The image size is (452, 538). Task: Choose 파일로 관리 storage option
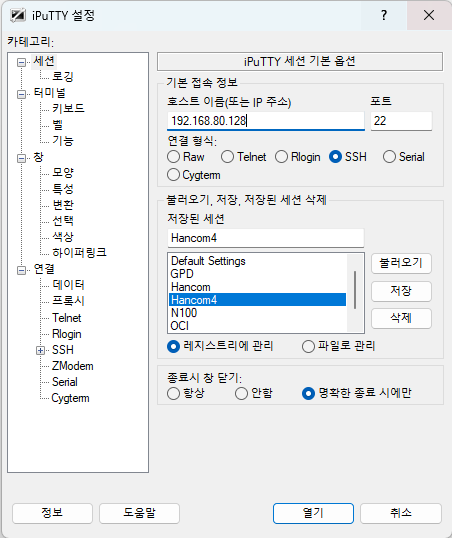pos(339,346)
